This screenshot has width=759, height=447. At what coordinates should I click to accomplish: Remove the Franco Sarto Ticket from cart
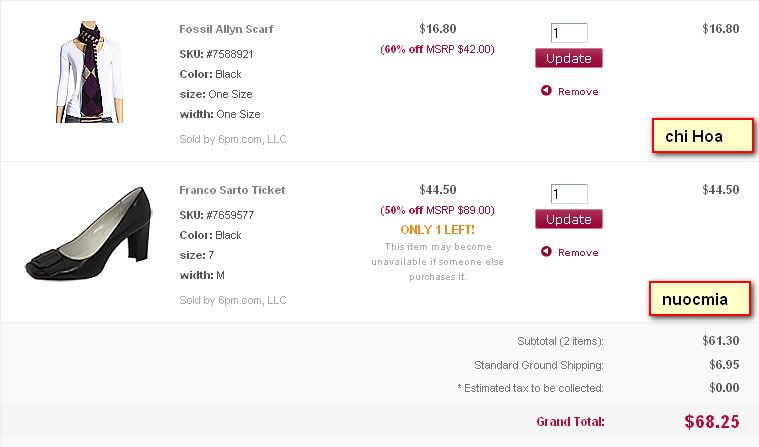click(x=577, y=252)
